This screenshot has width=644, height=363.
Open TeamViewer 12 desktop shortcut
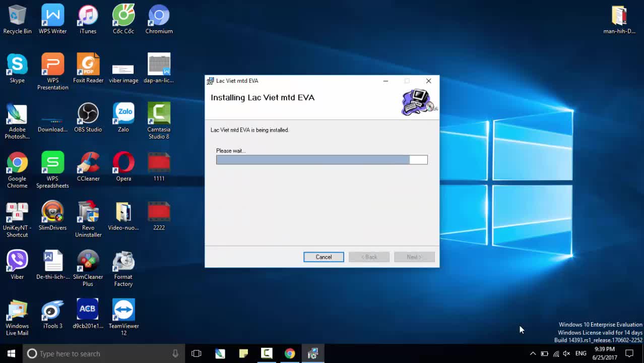123,318
